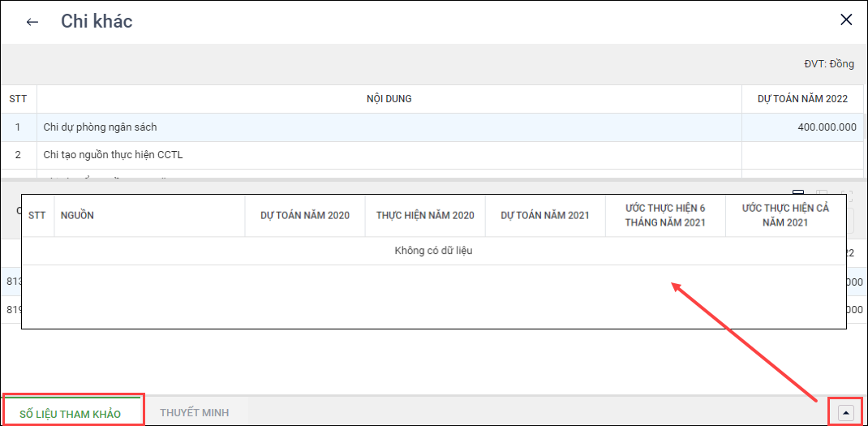Open the THUYẾT MINH tab

(194, 413)
